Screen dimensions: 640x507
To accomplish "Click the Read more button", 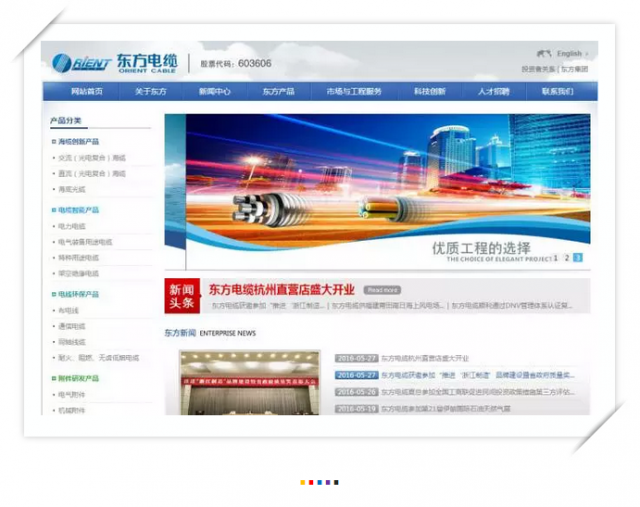I will (x=382, y=290).
